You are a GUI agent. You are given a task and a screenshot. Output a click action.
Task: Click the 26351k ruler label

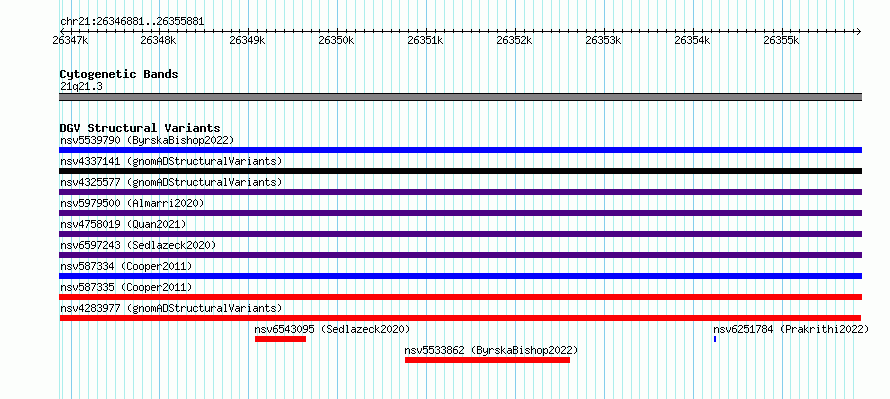[x=426, y=40]
